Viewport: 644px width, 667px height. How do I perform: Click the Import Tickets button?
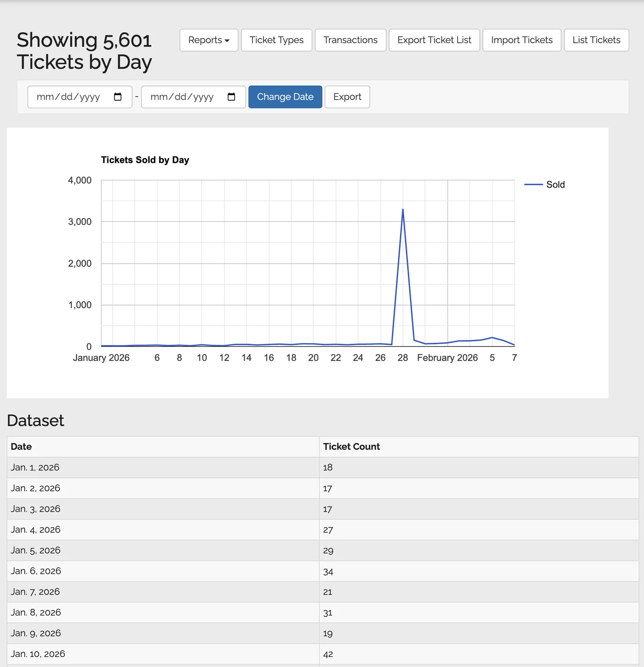point(522,40)
